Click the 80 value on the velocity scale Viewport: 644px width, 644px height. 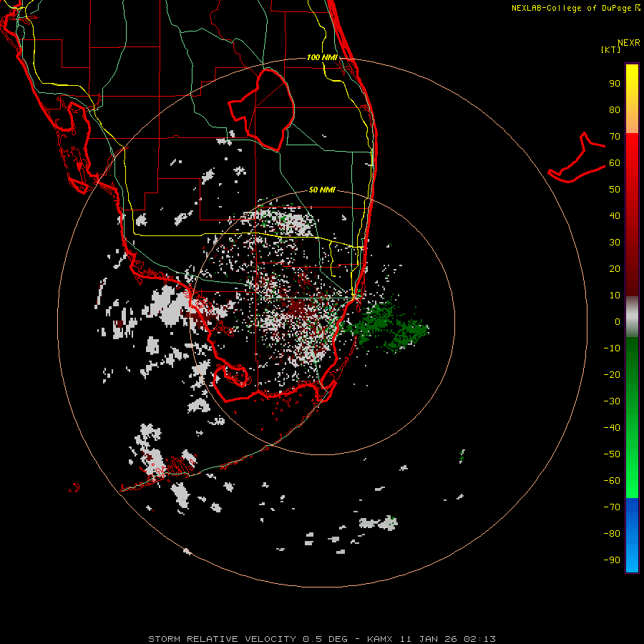(x=615, y=110)
